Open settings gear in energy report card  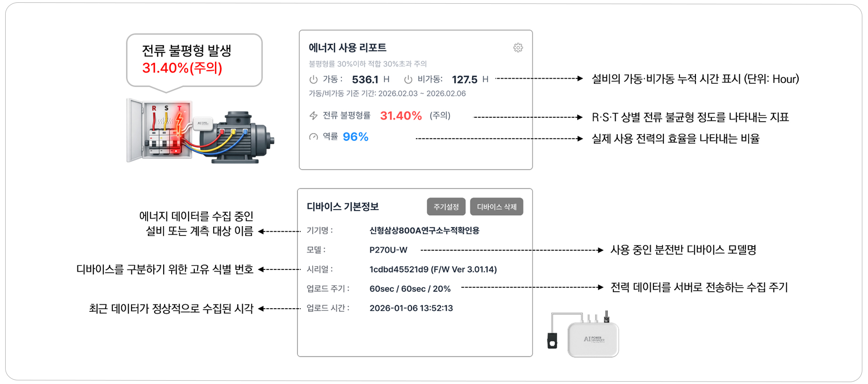pyautogui.click(x=518, y=48)
